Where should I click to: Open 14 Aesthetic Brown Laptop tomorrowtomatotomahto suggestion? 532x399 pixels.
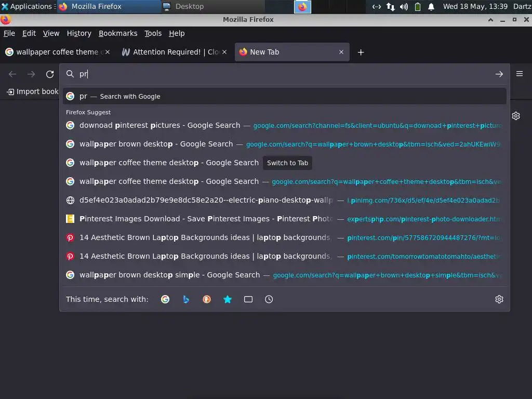284,256
